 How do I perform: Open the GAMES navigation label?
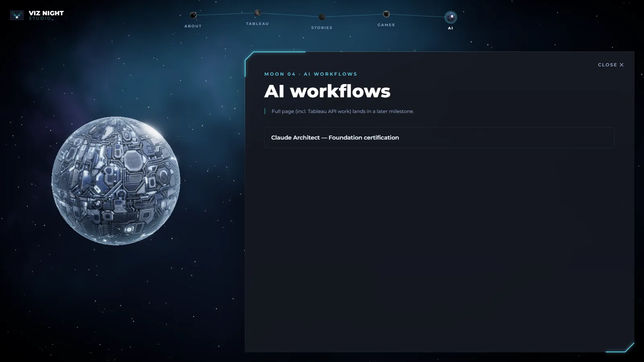pos(386,25)
